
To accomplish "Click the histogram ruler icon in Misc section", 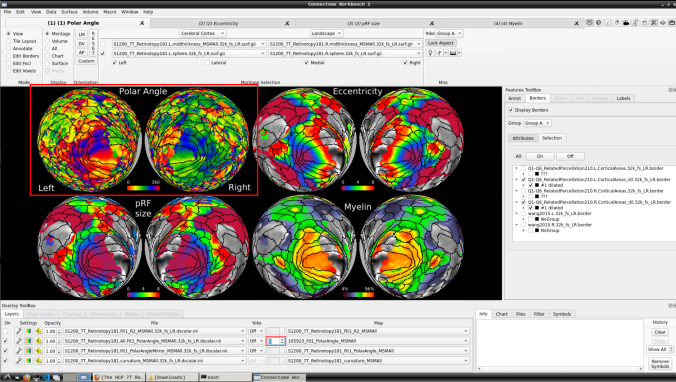I will tap(453, 53).
